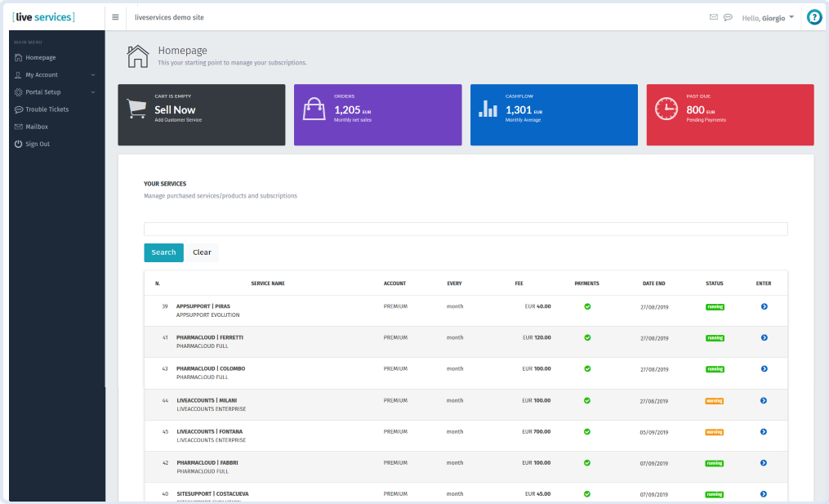Click the Past Due clock icon
Screen dimensions: 829x504
click(x=666, y=109)
